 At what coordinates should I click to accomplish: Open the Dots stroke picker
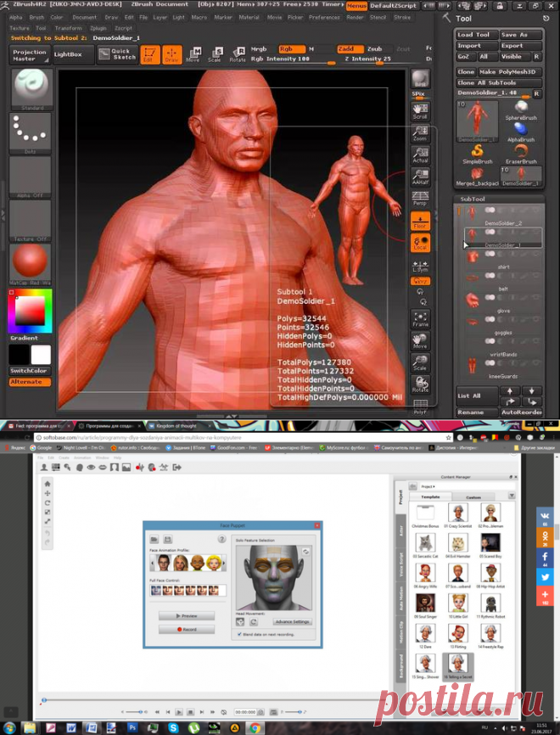(x=30, y=133)
